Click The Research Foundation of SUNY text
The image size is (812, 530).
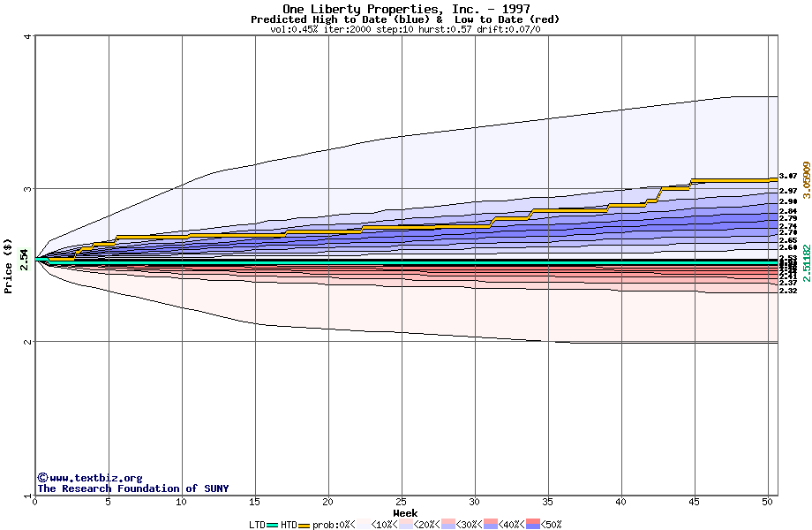[132, 488]
